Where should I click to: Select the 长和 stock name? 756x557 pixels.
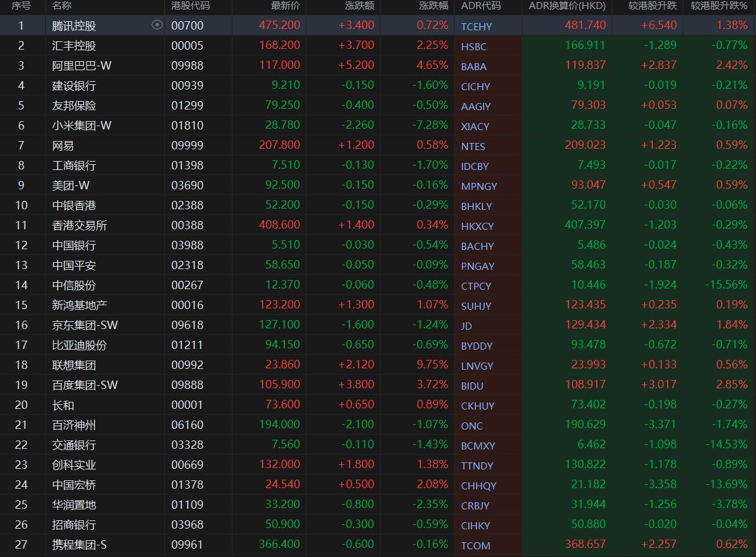click(x=62, y=405)
